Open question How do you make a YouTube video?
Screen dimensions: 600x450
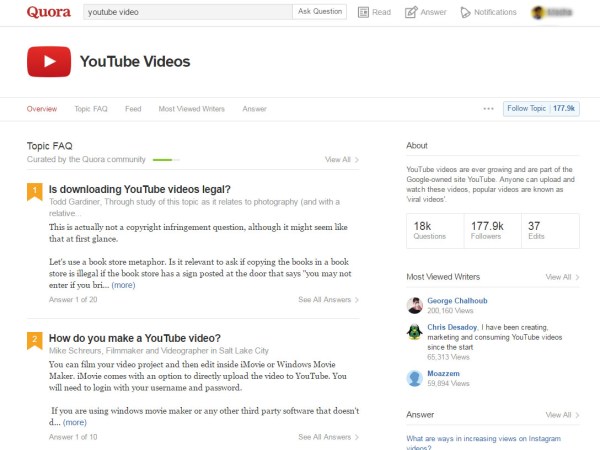coord(135,338)
